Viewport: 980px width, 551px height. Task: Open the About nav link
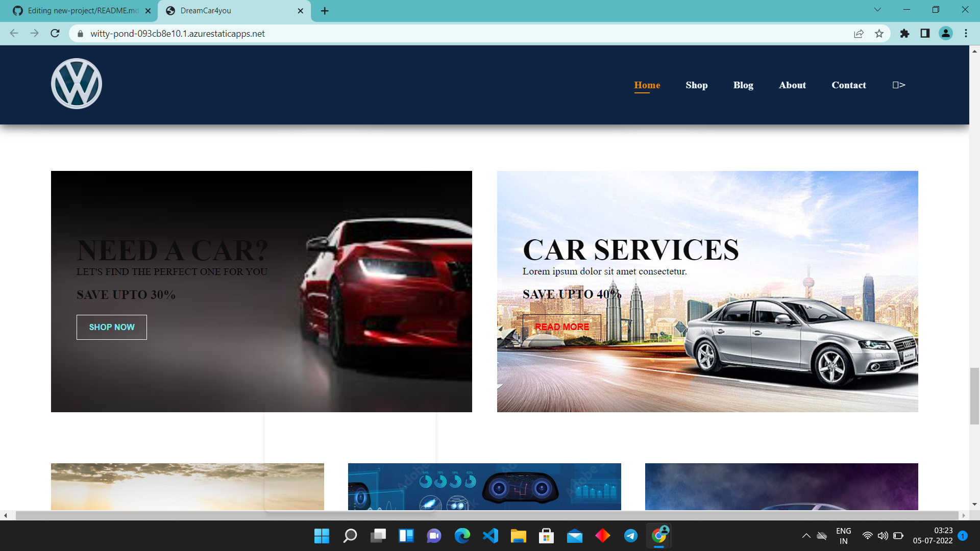tap(792, 85)
